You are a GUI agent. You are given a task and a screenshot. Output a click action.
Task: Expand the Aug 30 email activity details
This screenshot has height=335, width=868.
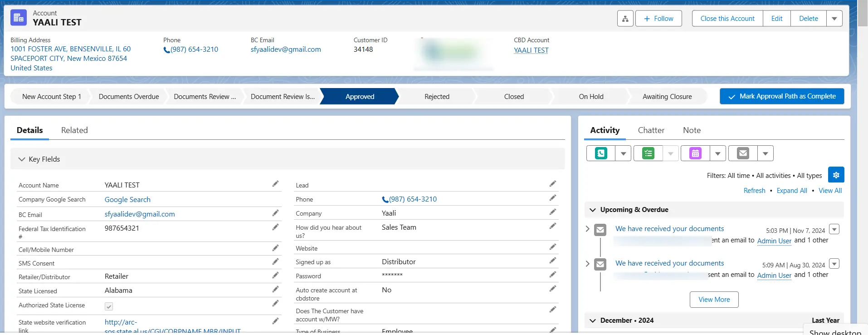[588, 263]
